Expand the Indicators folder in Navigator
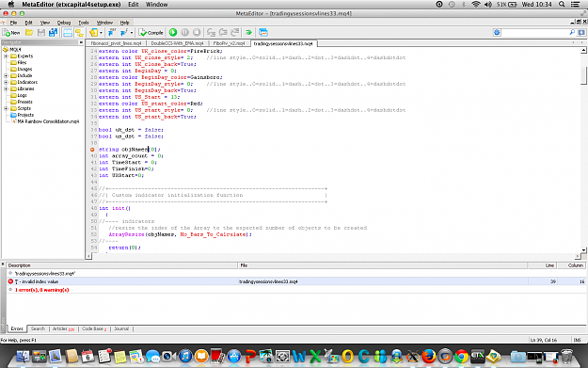 pyautogui.click(x=6, y=82)
